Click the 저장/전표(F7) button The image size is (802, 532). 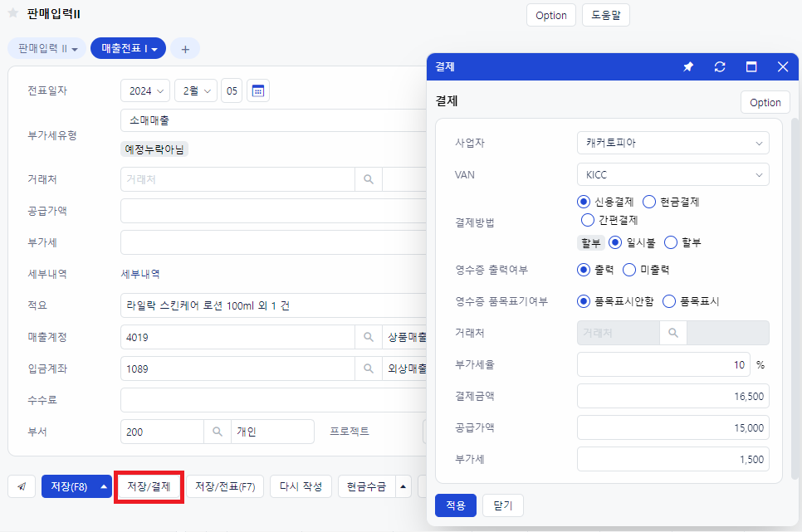pos(225,486)
